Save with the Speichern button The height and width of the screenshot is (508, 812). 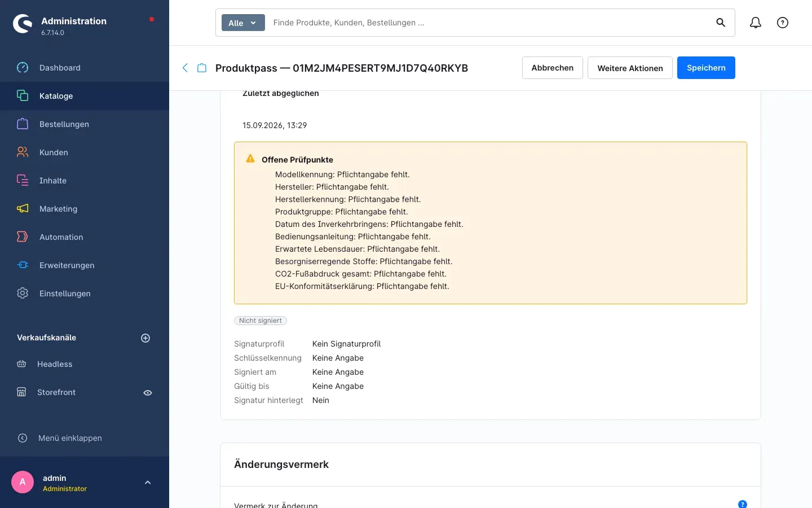(706, 68)
